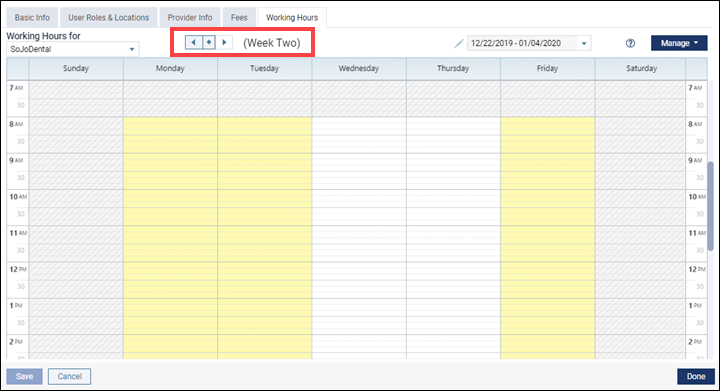Go to the previous week arrow

pyautogui.click(x=193, y=42)
